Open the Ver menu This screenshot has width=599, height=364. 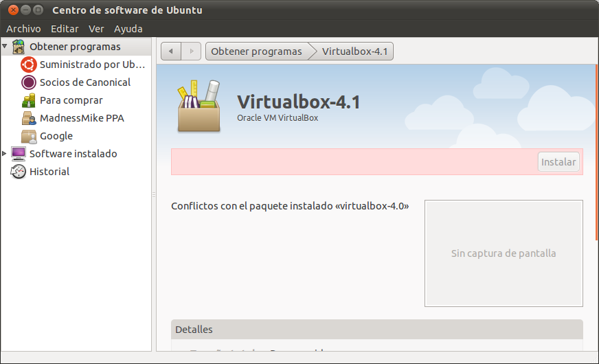pyautogui.click(x=96, y=29)
